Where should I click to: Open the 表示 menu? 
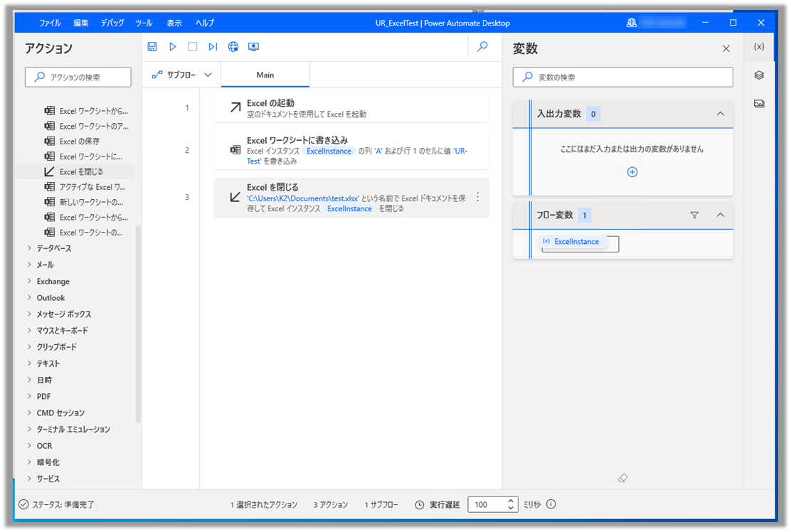tap(174, 23)
